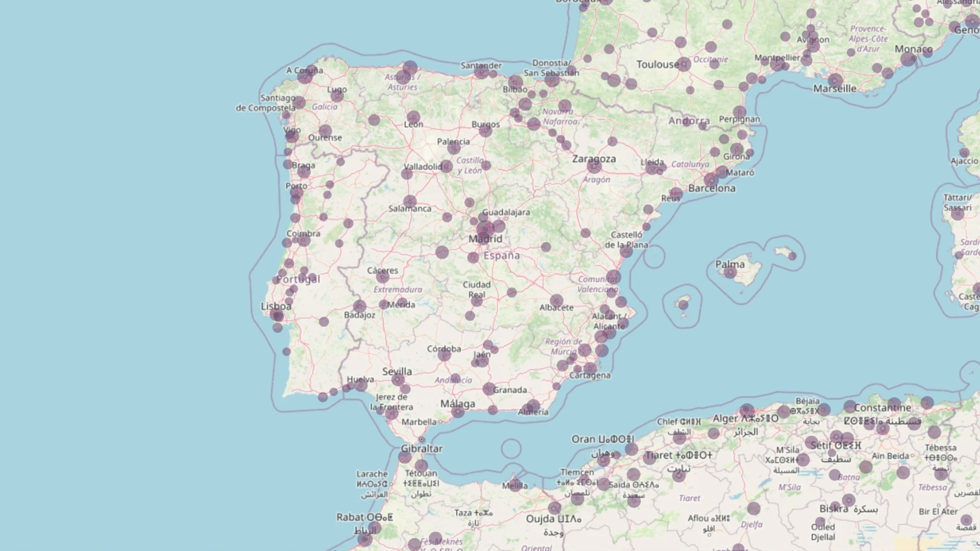Click the Catalunya region label
The image size is (980, 551).
click(x=692, y=164)
